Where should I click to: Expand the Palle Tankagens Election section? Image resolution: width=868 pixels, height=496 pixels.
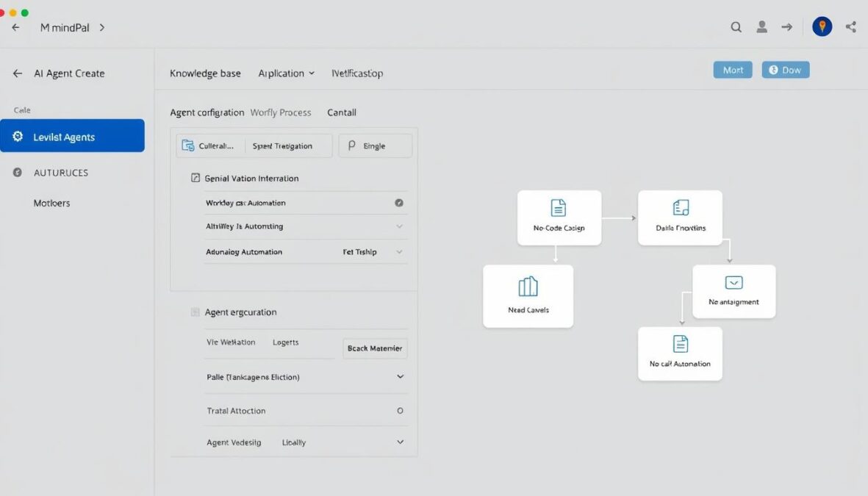click(x=400, y=376)
